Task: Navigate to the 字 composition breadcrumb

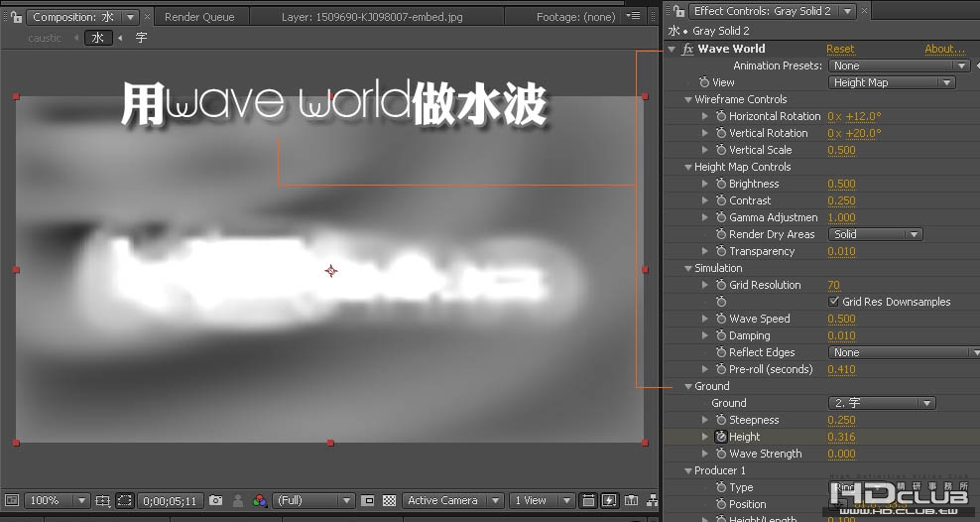Action: pyautogui.click(x=141, y=38)
